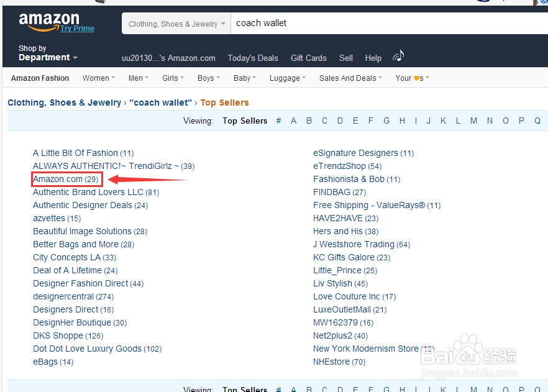The width and height of the screenshot is (548, 392).
Task: Open seller A Little Bit Of Fashion
Action: (x=83, y=153)
